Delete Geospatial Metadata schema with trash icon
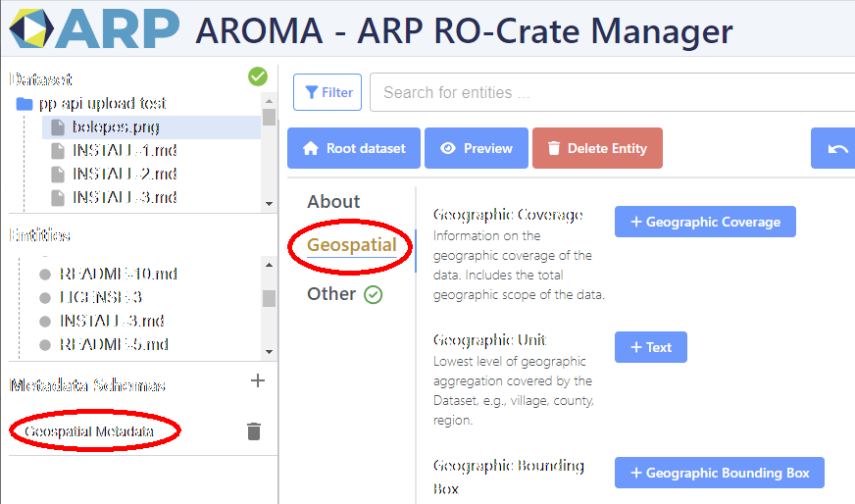 pos(254,431)
